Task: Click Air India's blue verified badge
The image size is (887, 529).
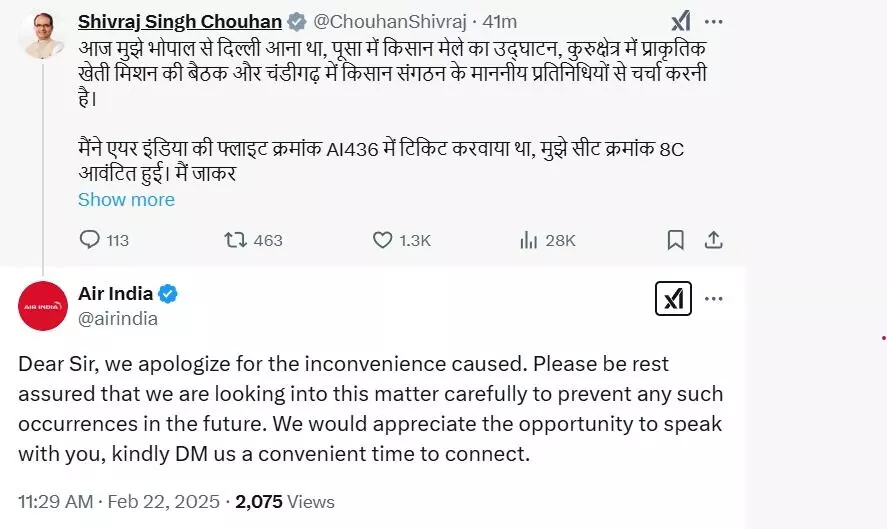Action: (x=169, y=294)
